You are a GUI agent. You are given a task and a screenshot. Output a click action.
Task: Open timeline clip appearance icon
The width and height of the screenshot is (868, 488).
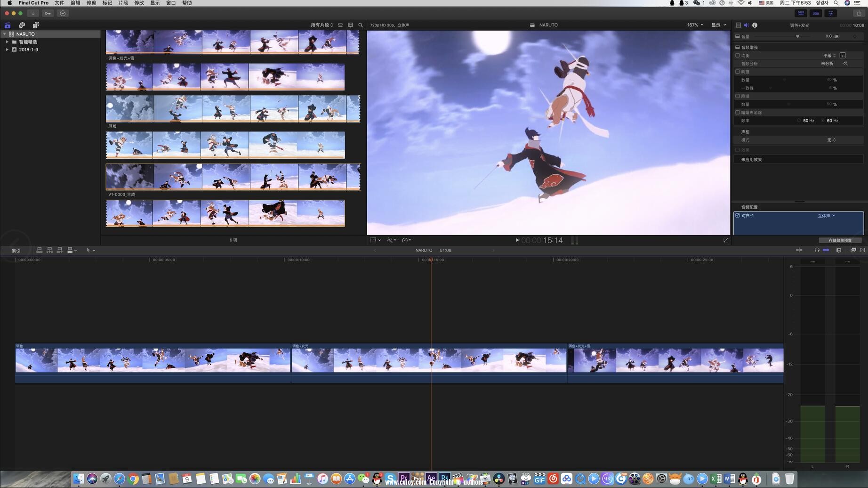pos(839,250)
